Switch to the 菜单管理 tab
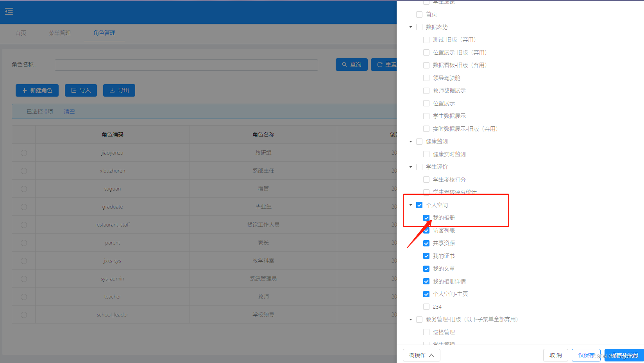This screenshot has height=363, width=644. (59, 33)
